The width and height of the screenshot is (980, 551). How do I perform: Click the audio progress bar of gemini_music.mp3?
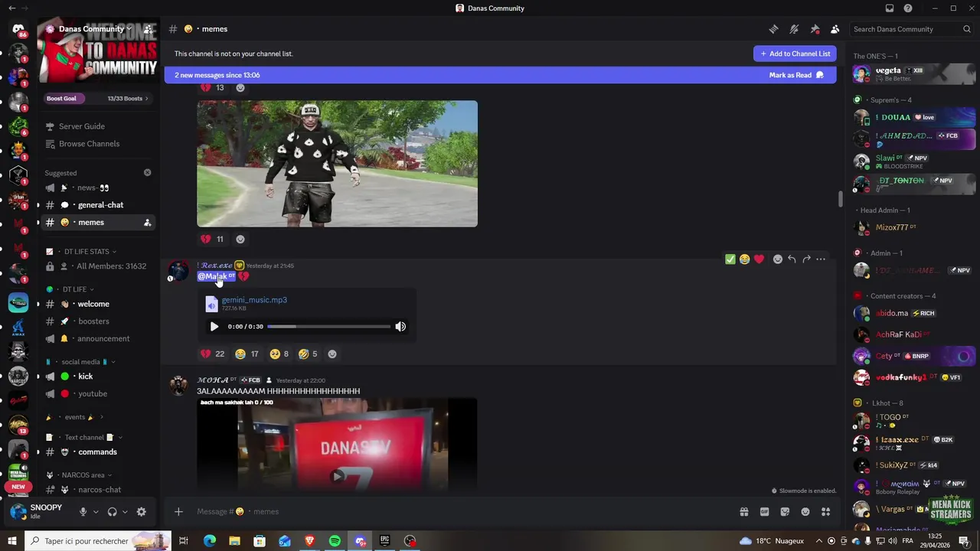[x=328, y=327]
